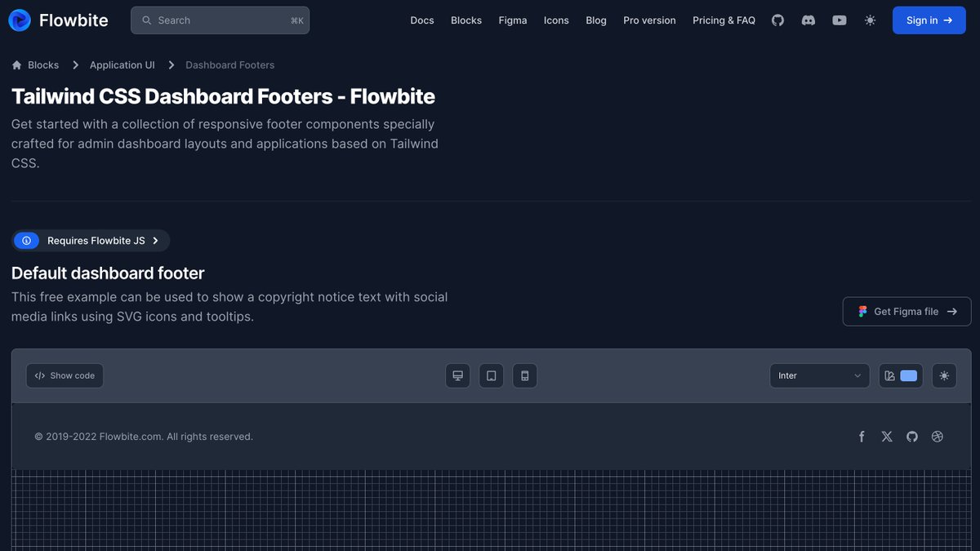
Task: Open the GitHub link in the footer
Action: click(x=912, y=436)
